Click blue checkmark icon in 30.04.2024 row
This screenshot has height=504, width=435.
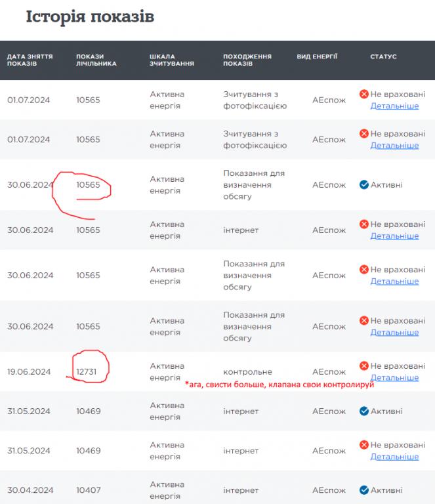click(364, 490)
